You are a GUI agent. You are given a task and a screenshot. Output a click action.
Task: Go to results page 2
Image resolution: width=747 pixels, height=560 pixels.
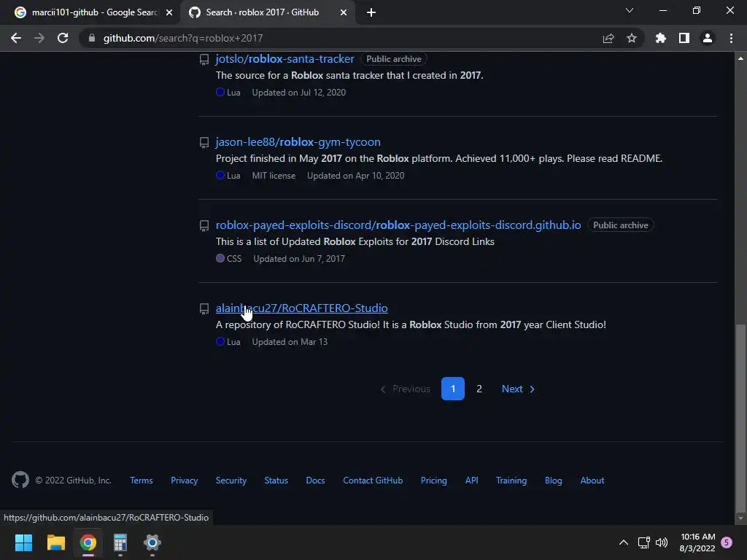(x=479, y=389)
